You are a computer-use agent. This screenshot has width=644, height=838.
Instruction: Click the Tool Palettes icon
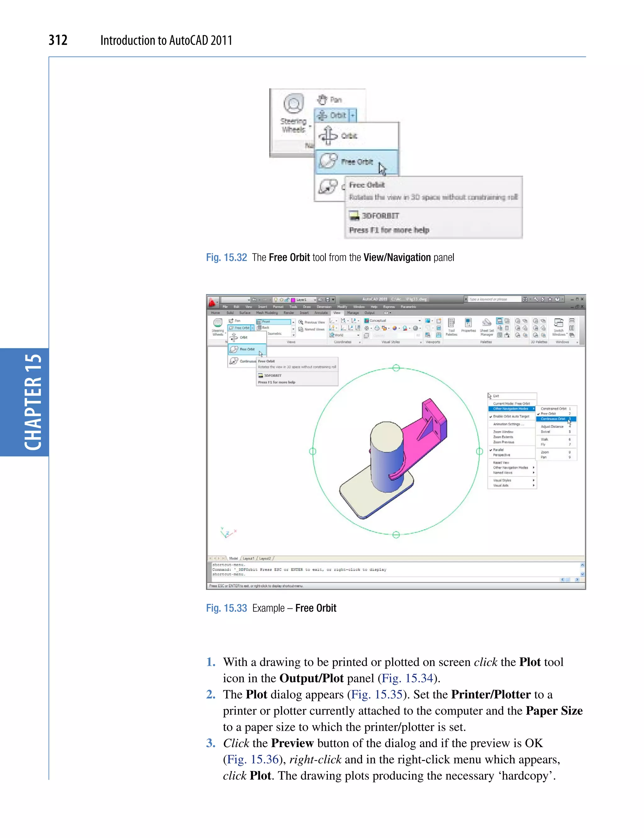(451, 322)
